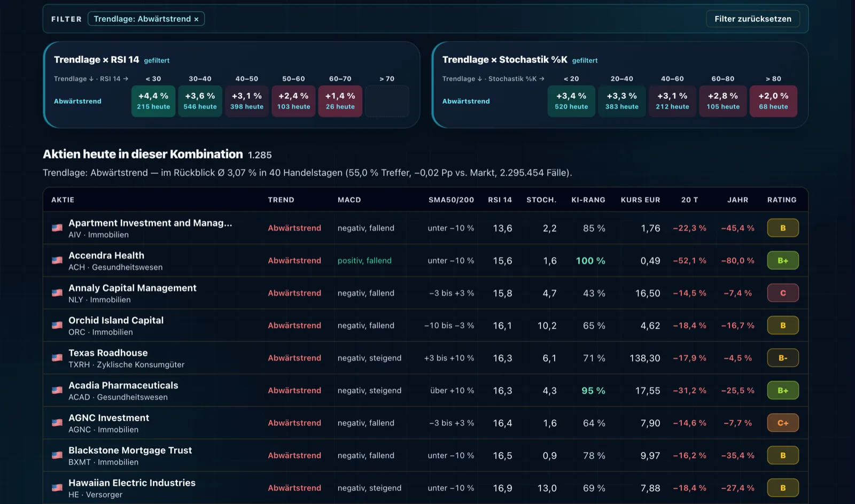
Task: Select Stochastik 20–40 cell with 383 heute
Action: (x=622, y=101)
